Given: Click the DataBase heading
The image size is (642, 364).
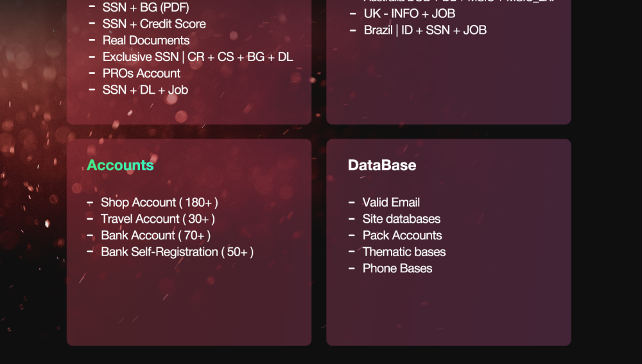Looking at the screenshot, I should [x=382, y=165].
